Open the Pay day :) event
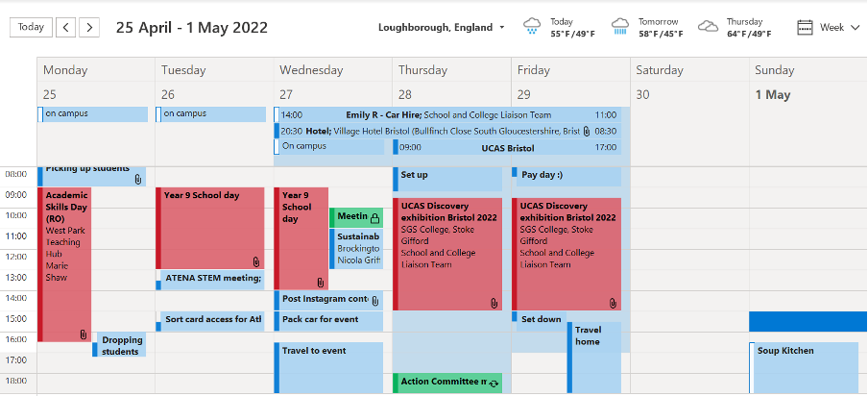Screen dimensions: 868x396 (x=567, y=176)
